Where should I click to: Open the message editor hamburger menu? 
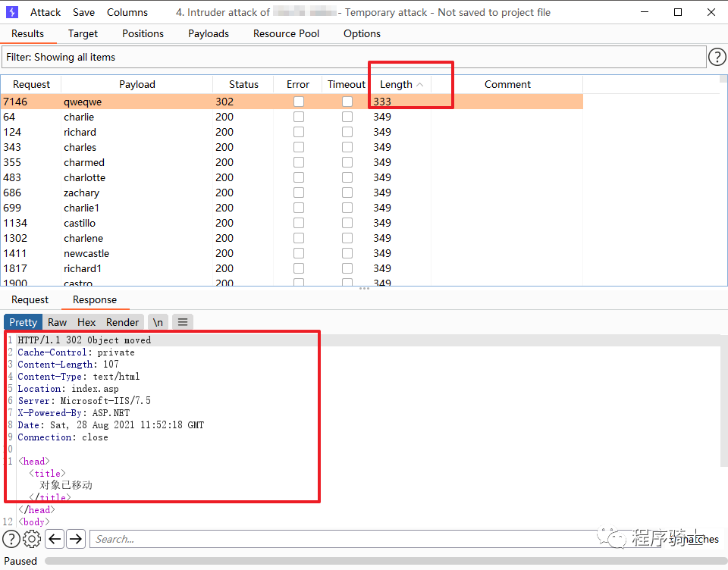point(183,322)
